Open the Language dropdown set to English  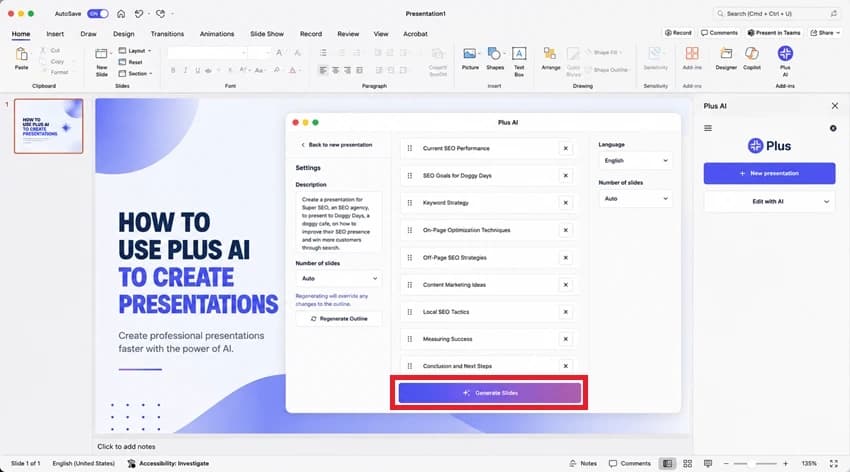pyautogui.click(x=635, y=161)
